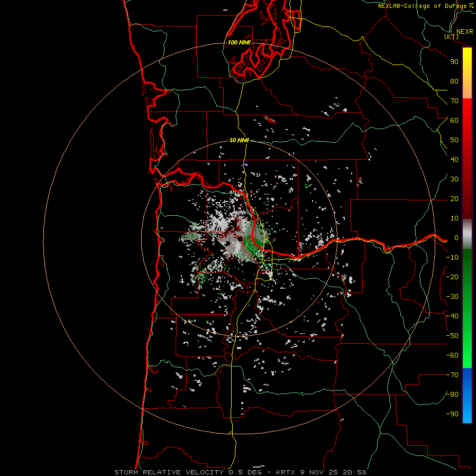
Task: Click the '50 NMI' range ring label
Action: 239,140
